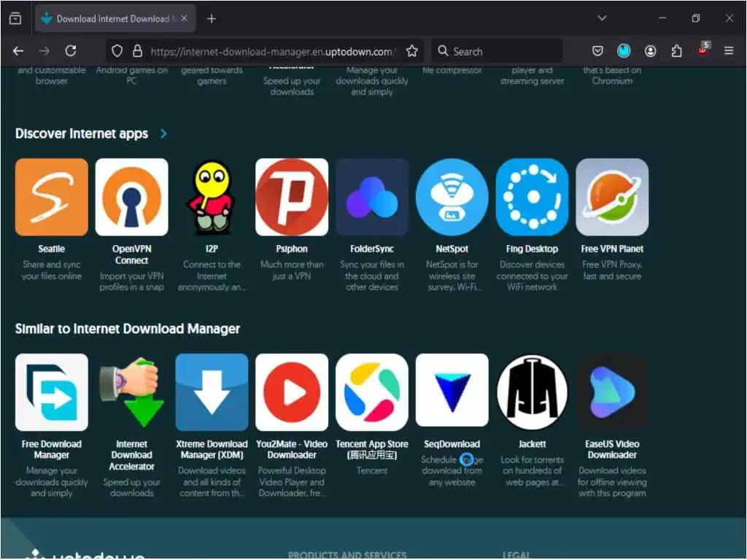Click 'Similar to Internet Download Manager' heading
The height and width of the screenshot is (560, 747).
coord(127,329)
